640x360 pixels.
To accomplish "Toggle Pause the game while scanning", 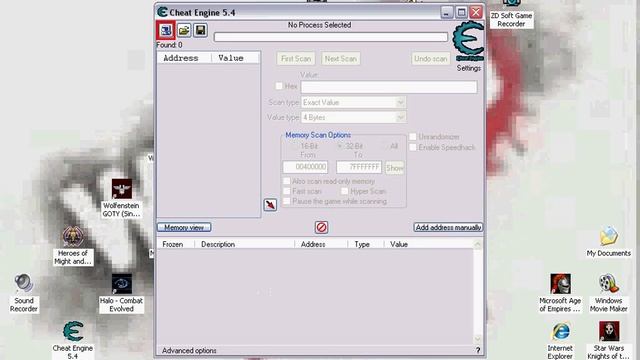I will point(287,201).
